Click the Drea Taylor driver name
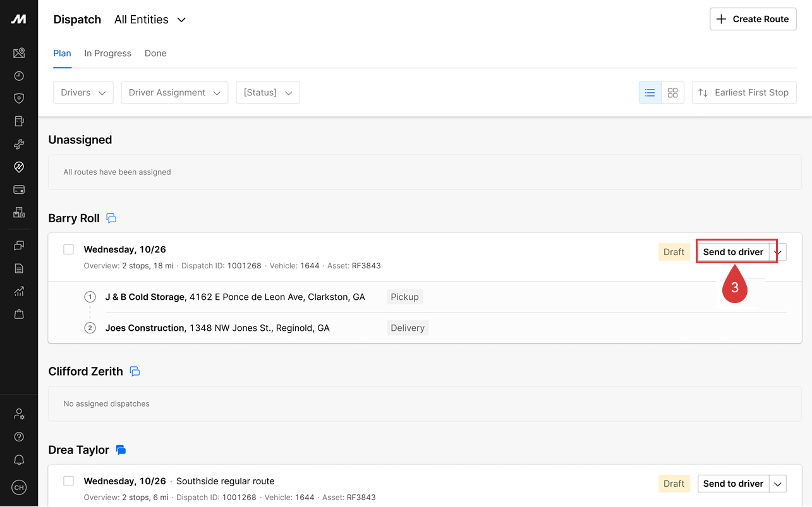This screenshot has width=812, height=507. [78, 450]
